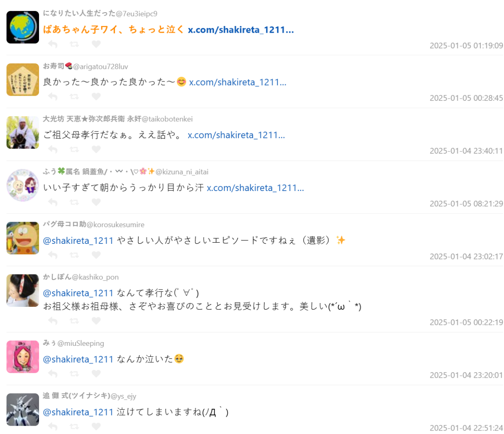Click @shakireta_1211 mention in なんか泣いた tweet
Screen dimensions: 504x434
click(x=78, y=359)
